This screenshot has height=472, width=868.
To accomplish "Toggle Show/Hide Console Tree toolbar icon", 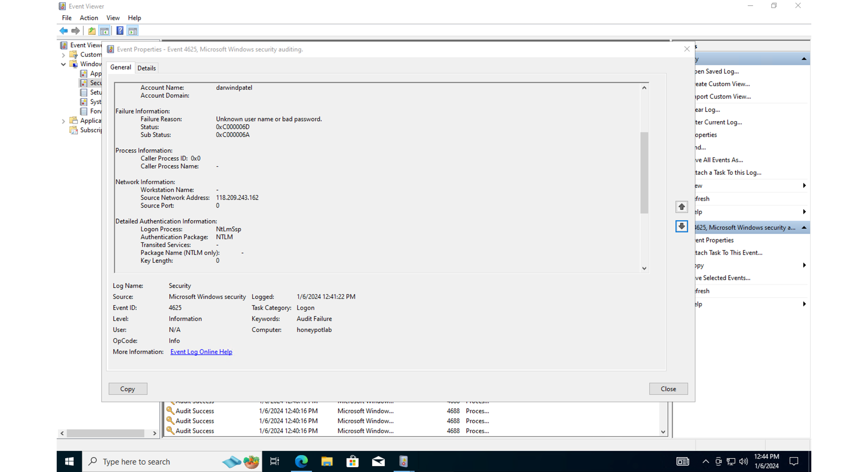I will [x=104, y=31].
